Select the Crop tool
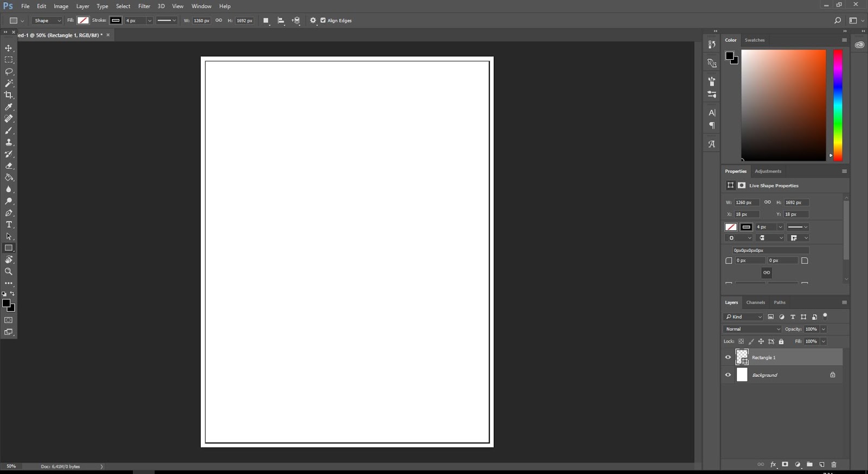This screenshot has height=474, width=868. pos(9,95)
